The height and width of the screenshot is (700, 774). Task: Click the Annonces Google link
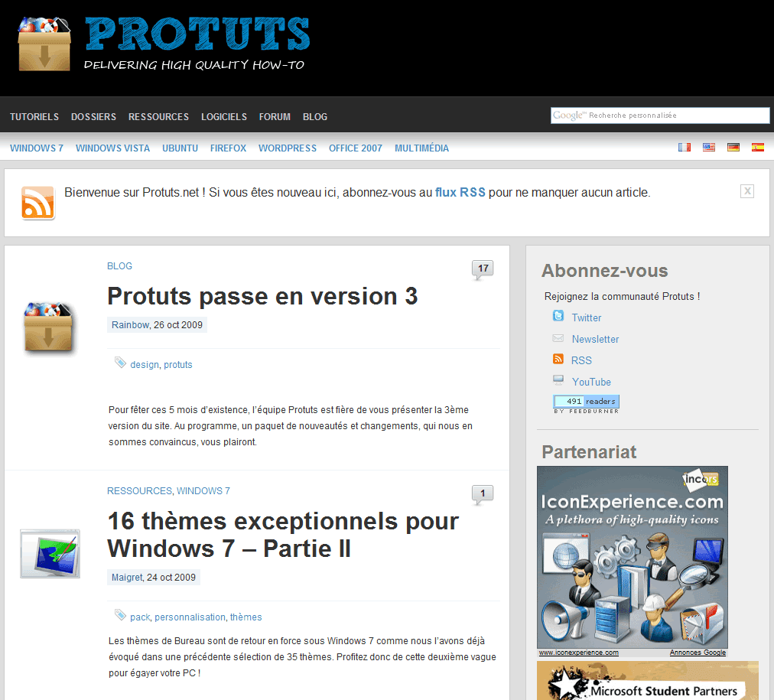(x=698, y=653)
